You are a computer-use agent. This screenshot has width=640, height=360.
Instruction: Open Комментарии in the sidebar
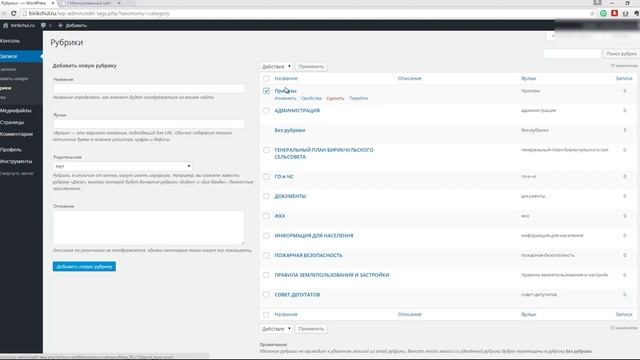pos(17,134)
